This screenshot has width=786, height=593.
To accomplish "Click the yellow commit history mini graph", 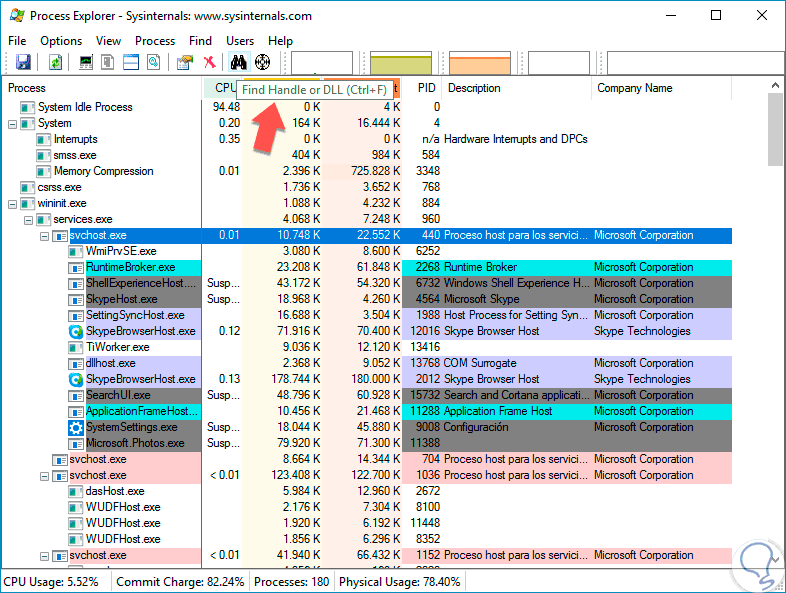I will tap(401, 63).
